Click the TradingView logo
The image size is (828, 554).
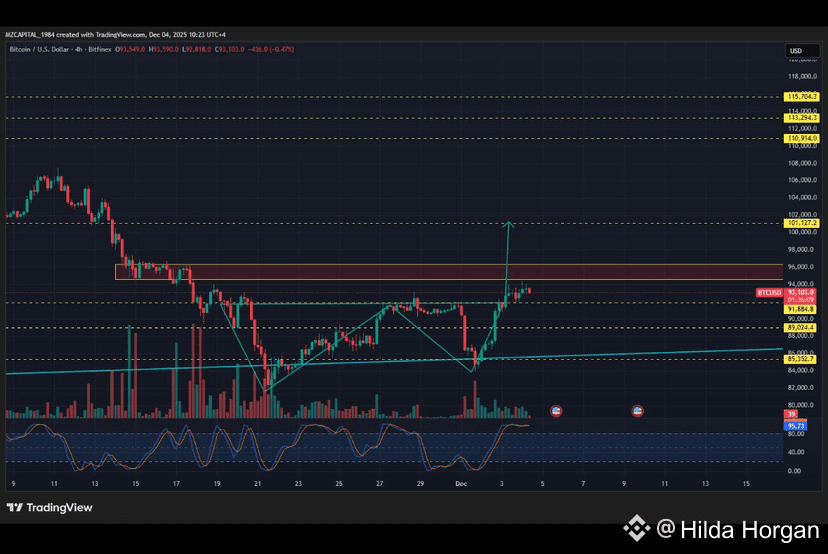tap(50, 508)
